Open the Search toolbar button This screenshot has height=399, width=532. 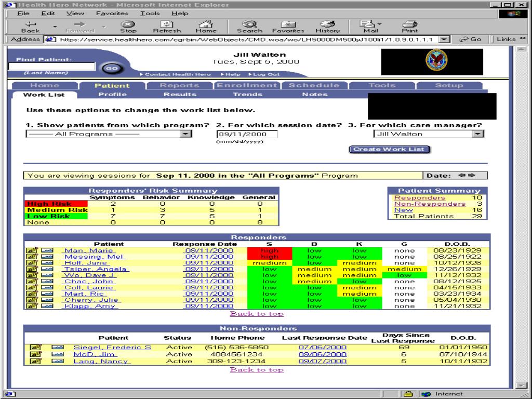coord(249,26)
